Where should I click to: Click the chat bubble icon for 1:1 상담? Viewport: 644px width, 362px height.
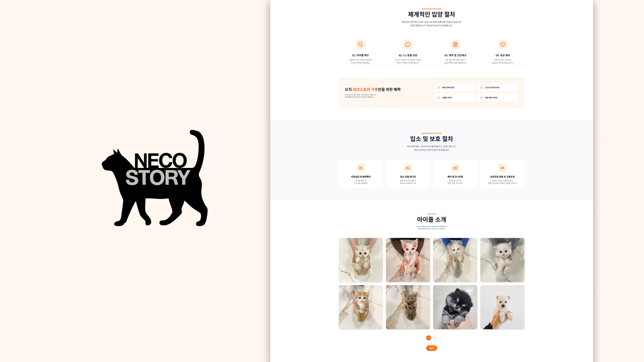408,44
